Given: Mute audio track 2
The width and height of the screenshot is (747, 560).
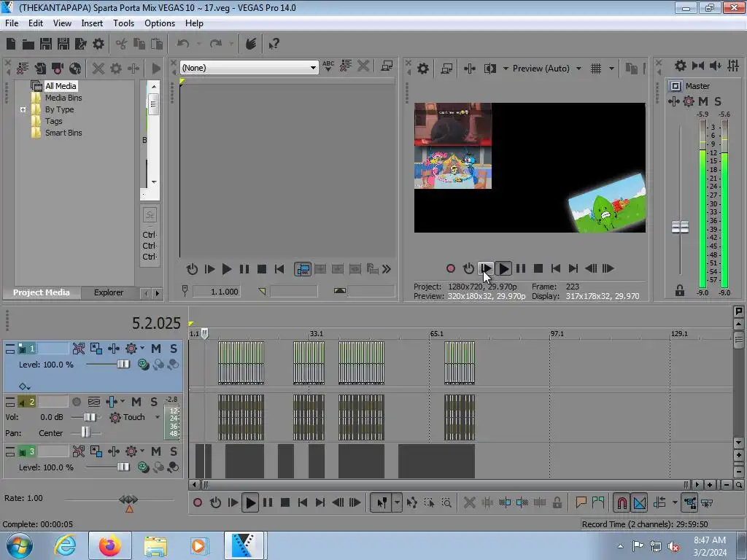Looking at the screenshot, I should point(136,402).
